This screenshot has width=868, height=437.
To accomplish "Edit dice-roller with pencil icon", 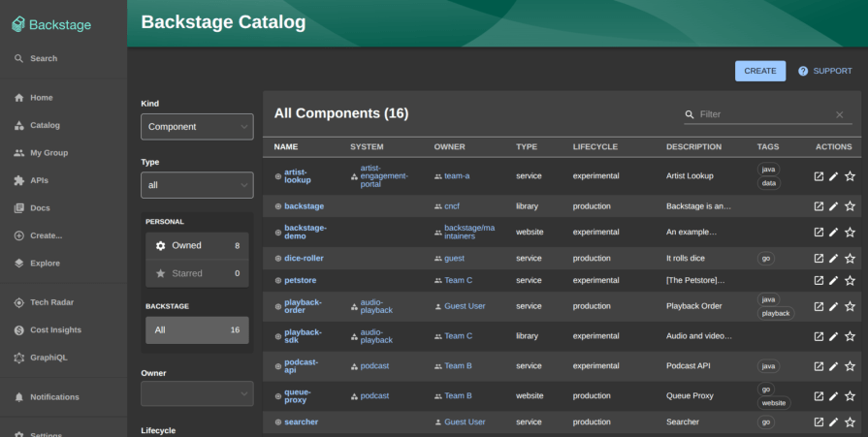I will click(x=834, y=259).
